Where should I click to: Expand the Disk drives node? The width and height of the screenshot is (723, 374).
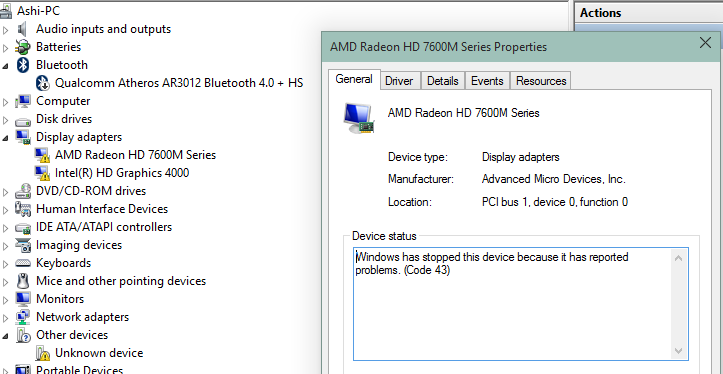tap(6, 120)
